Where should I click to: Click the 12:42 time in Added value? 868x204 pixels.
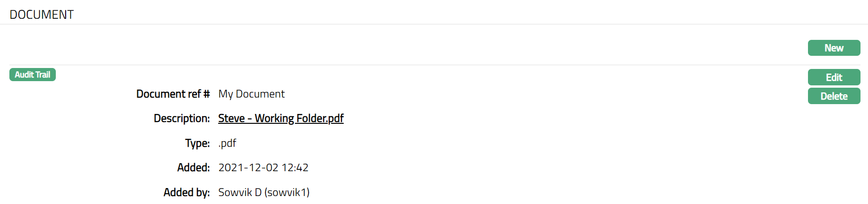295,167
